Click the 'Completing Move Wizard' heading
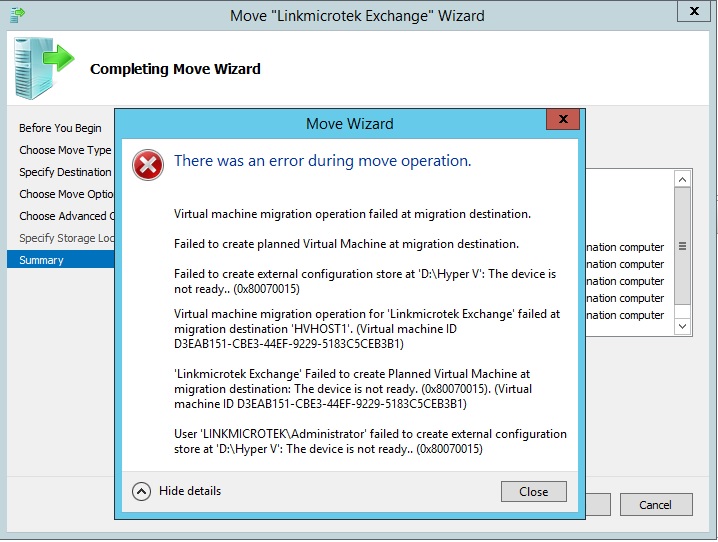The width and height of the screenshot is (718, 542). point(175,69)
